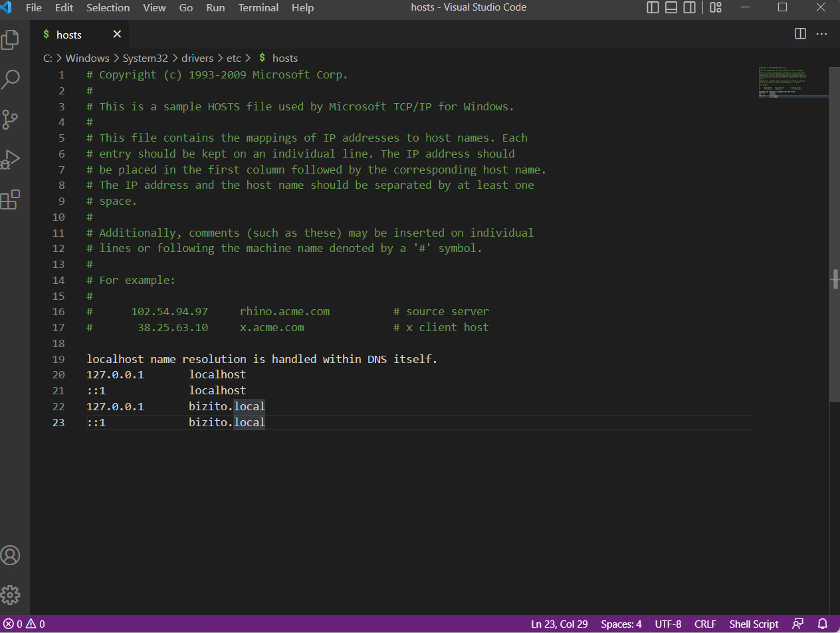Expand the drivers breadcrumb segment
Screen dimensions: 840x633
pyautogui.click(x=197, y=59)
